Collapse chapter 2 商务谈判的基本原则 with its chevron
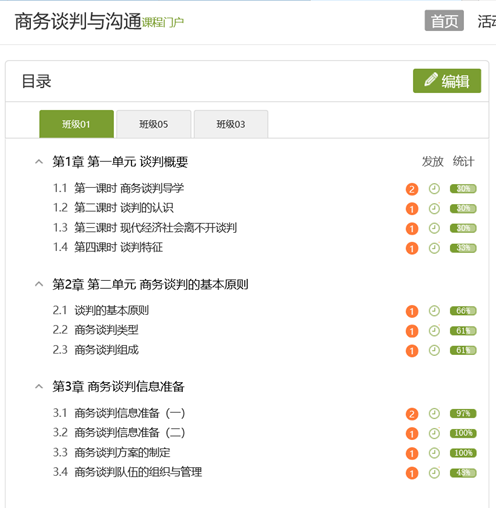496x508 pixels. click(x=39, y=284)
